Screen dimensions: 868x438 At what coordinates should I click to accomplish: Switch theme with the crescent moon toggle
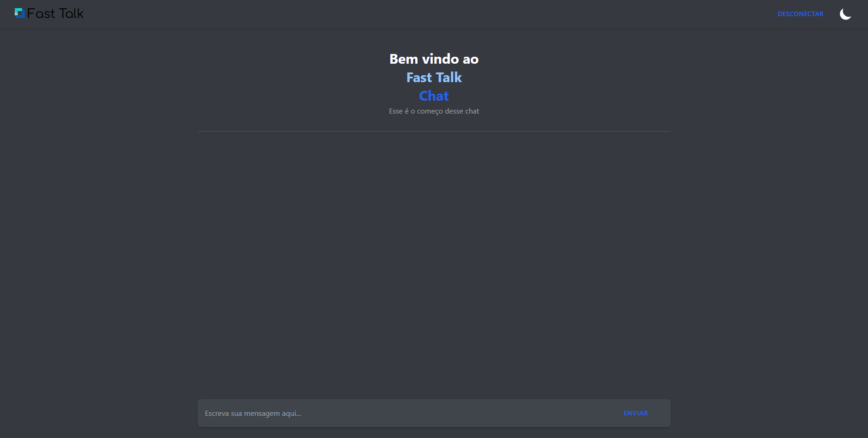click(845, 13)
